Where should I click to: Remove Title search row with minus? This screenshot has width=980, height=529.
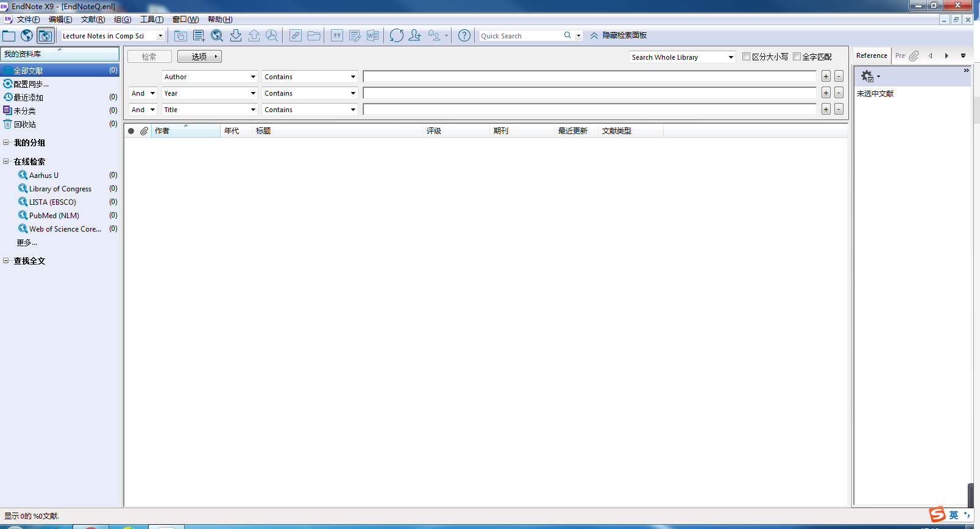(x=839, y=109)
